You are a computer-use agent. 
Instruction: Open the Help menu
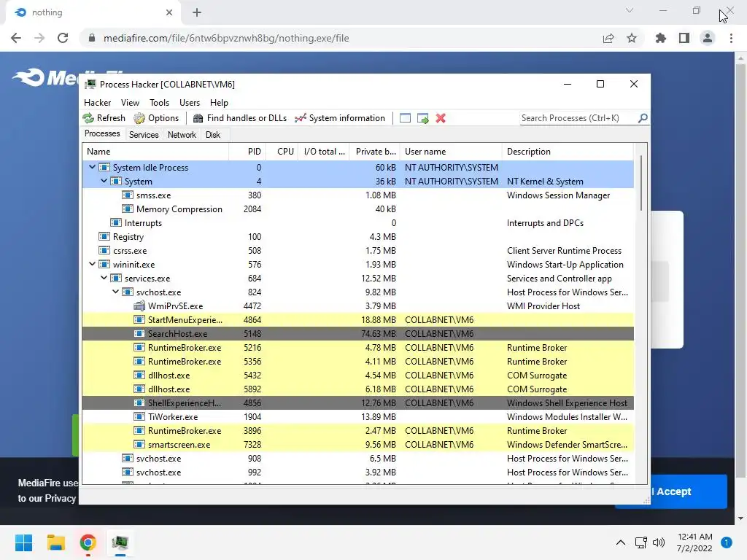pos(219,102)
